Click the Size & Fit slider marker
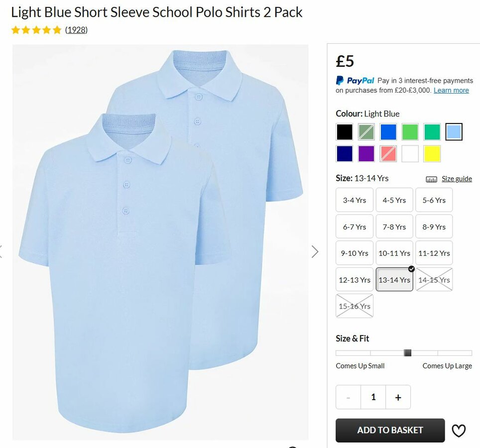This screenshot has width=480, height=448. pyautogui.click(x=407, y=353)
